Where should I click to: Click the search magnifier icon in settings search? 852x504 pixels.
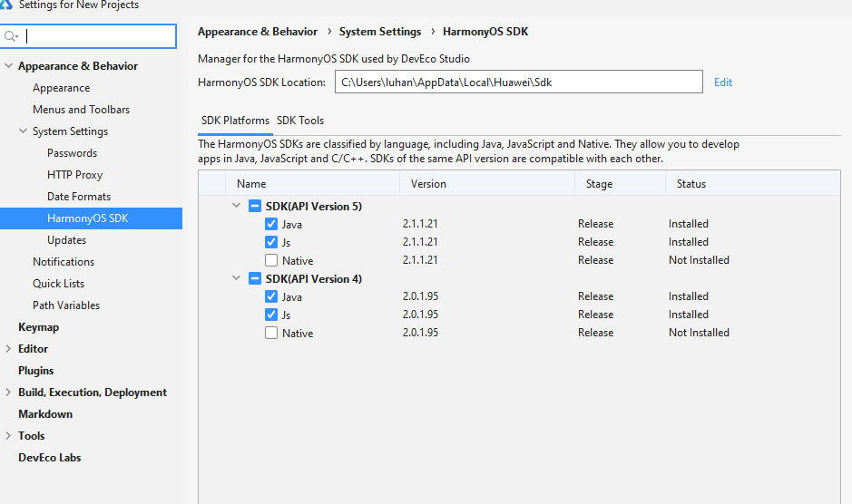11,36
